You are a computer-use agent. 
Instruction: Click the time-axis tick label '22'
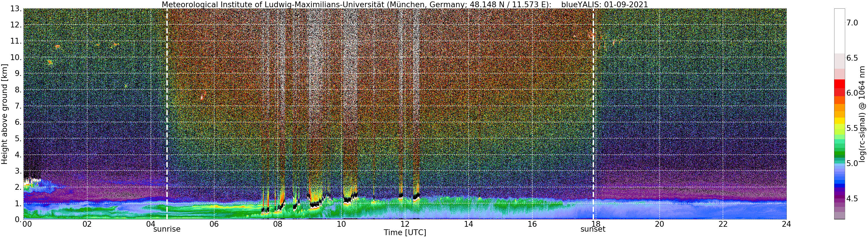pos(723,224)
